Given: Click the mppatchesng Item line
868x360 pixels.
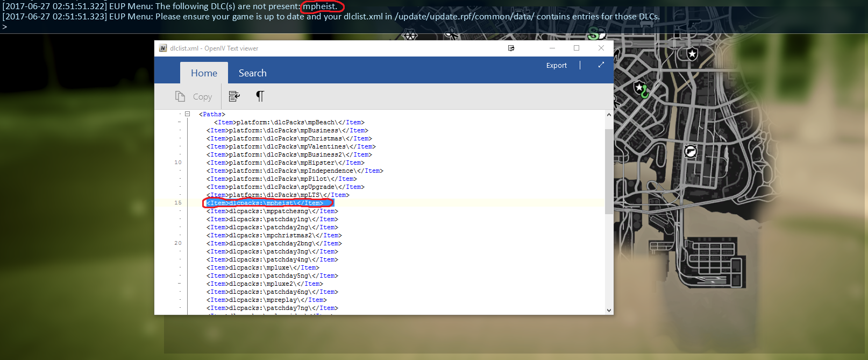Looking at the screenshot, I should pyautogui.click(x=272, y=211).
